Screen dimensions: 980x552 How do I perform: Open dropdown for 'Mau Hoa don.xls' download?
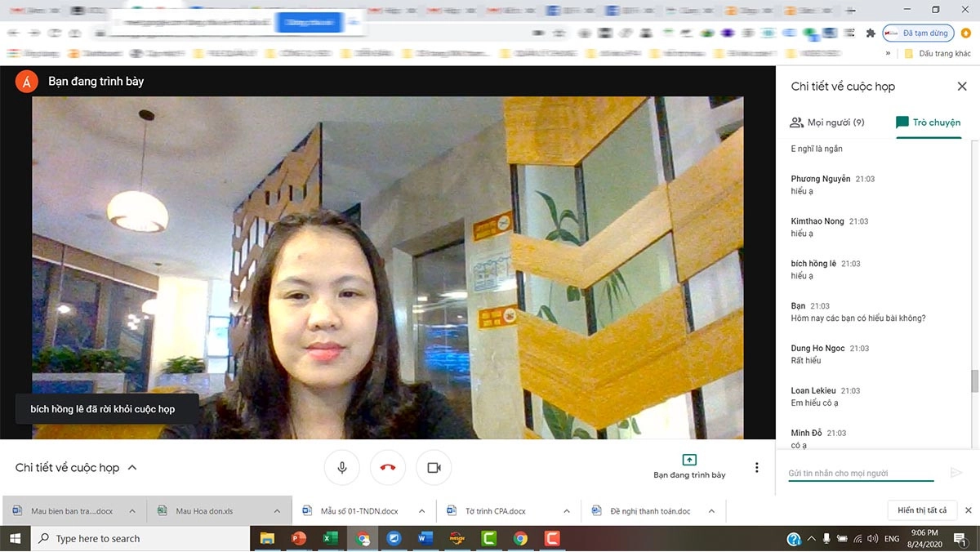(x=277, y=511)
